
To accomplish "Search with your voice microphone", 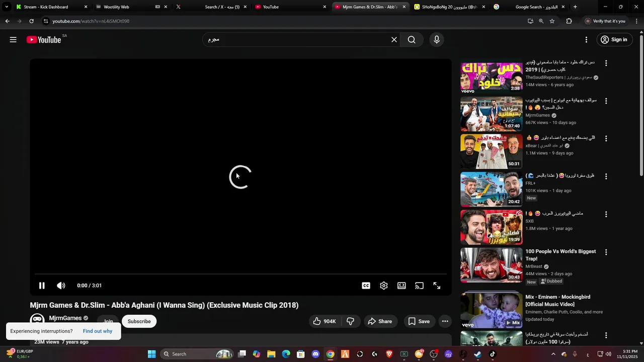I will click(437, 40).
